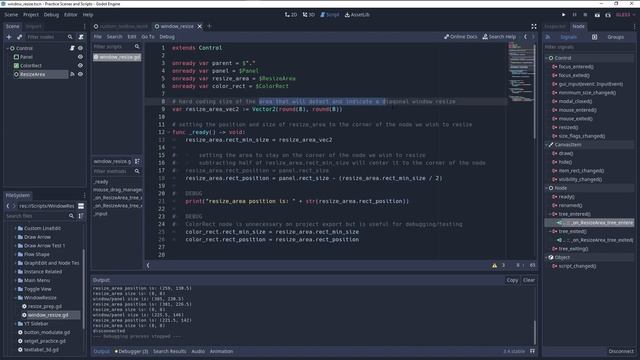This screenshot has height=360, width=640.
Task: Open the FileSystem dock options three-dot menu
Action: 84,196
